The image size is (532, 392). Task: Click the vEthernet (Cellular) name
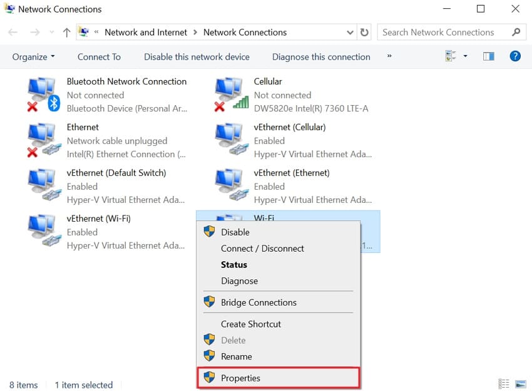point(290,127)
